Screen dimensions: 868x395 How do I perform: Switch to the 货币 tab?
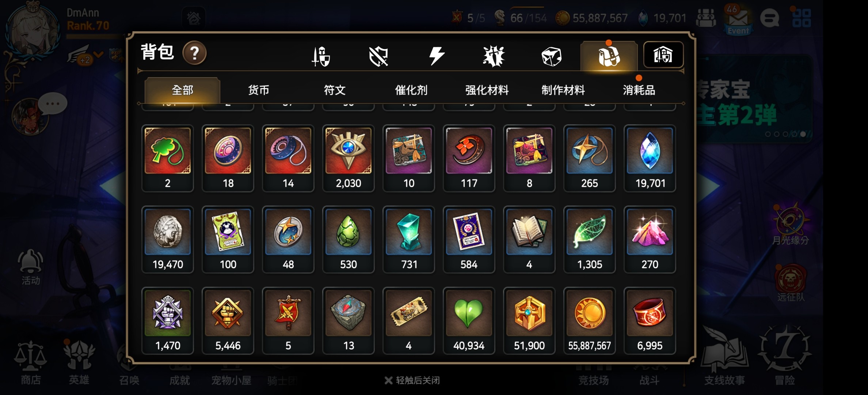(x=259, y=90)
